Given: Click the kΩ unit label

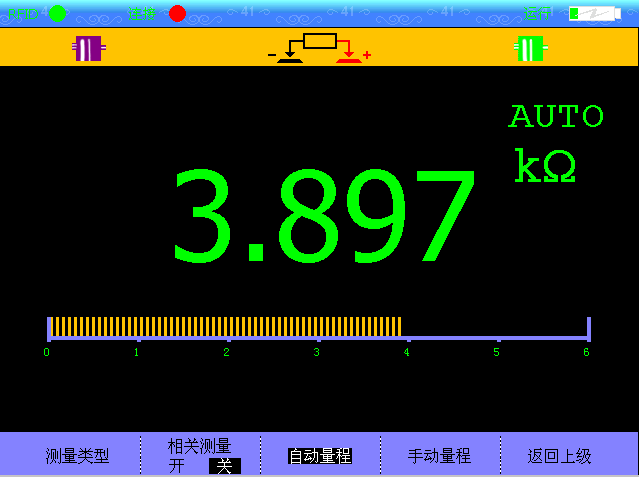Looking at the screenshot, I should (545, 166).
